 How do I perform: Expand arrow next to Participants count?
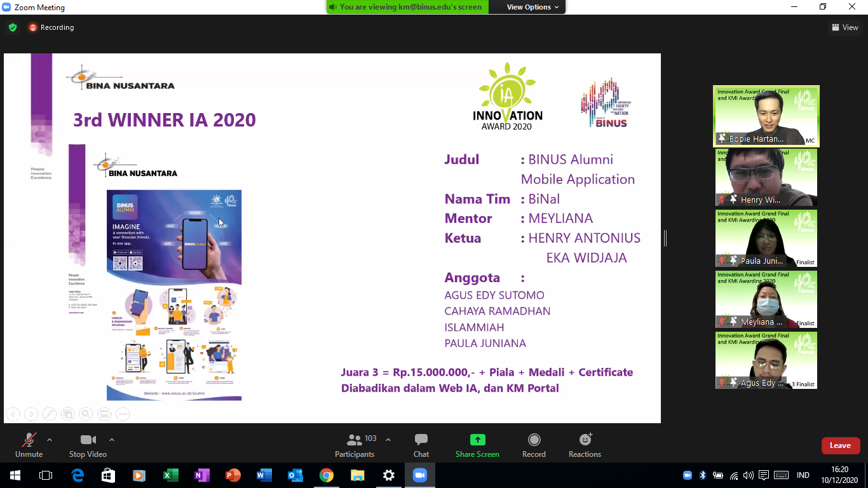(x=388, y=440)
